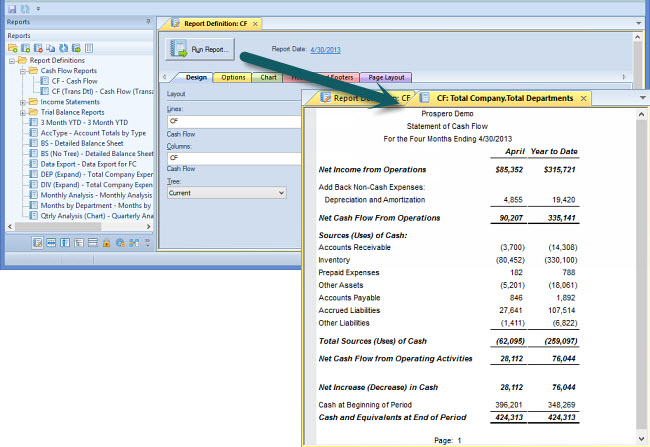Switch to the Options tab

point(232,78)
